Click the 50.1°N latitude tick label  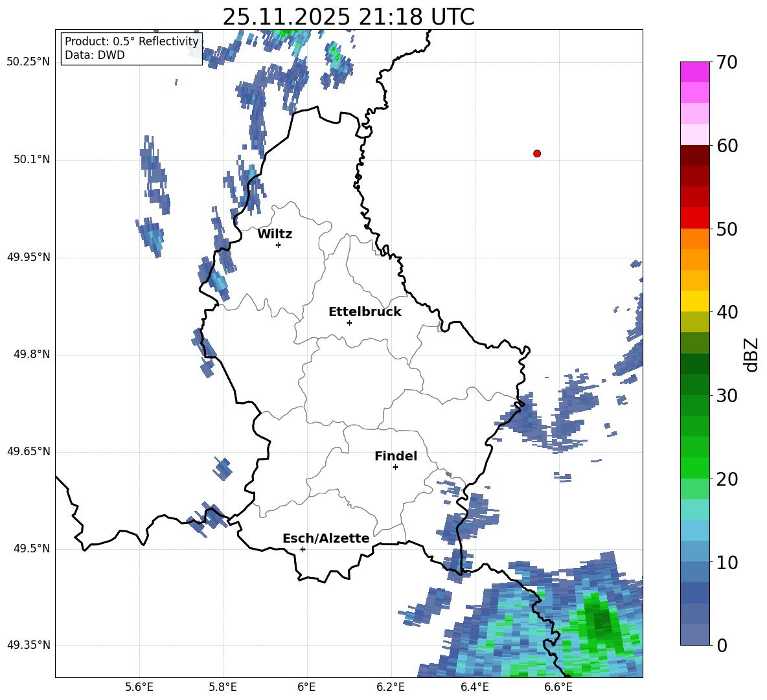tap(31, 159)
